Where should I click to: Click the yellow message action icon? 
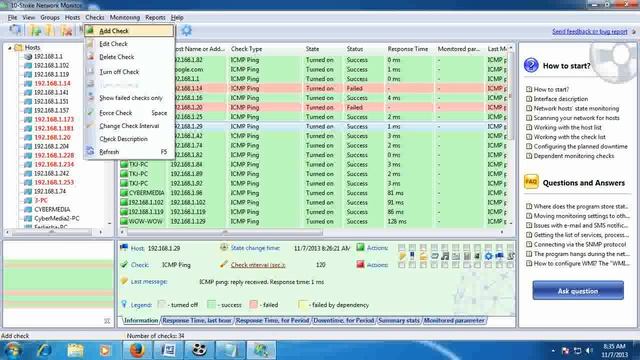(x=402, y=256)
